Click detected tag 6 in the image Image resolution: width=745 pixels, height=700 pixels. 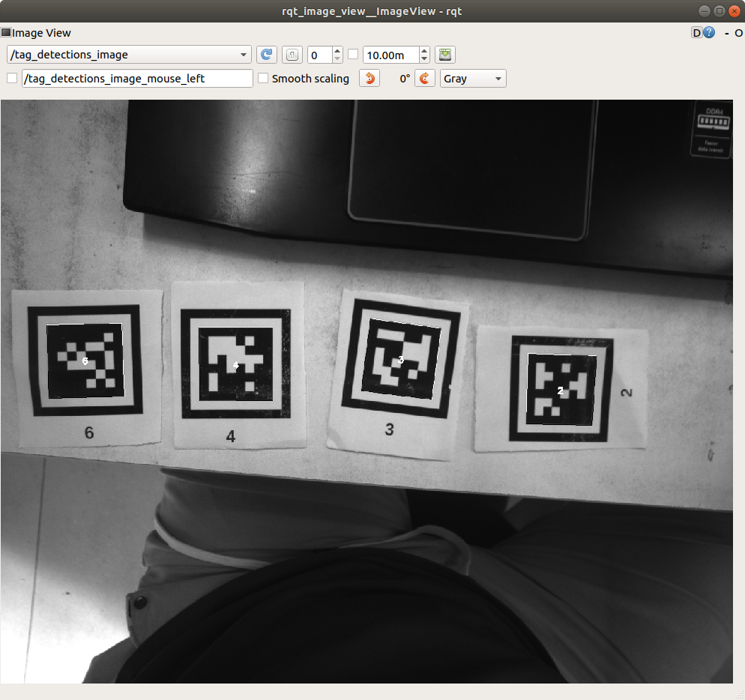point(85,360)
